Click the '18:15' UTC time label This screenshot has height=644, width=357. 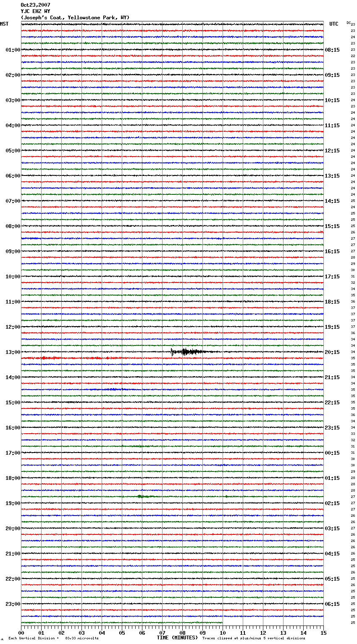pyautogui.click(x=332, y=302)
